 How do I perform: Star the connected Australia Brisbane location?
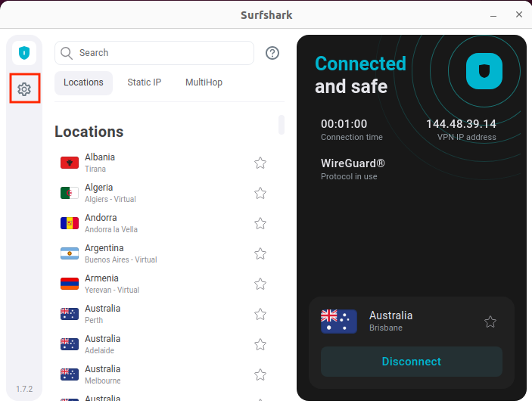(490, 322)
